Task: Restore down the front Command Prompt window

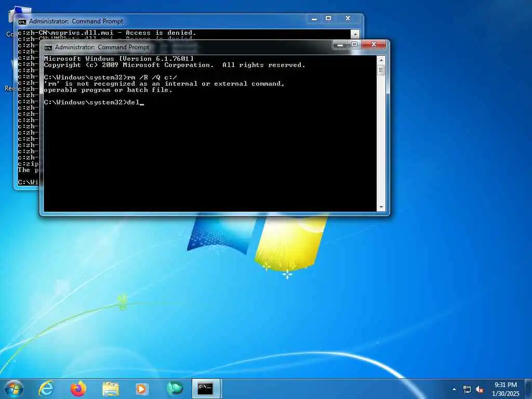Action: coord(354,45)
